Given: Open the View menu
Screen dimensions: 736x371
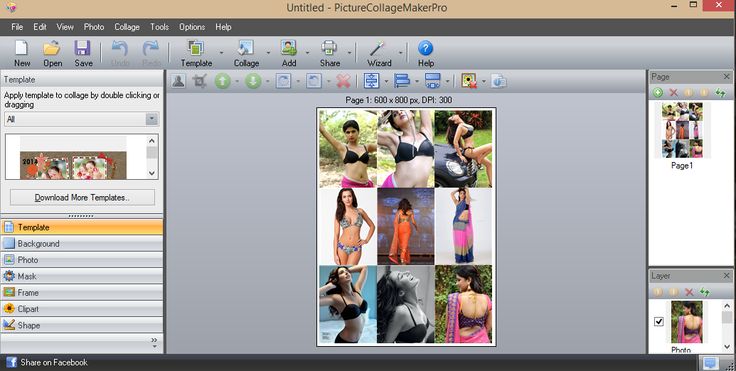Looking at the screenshot, I should [x=65, y=27].
